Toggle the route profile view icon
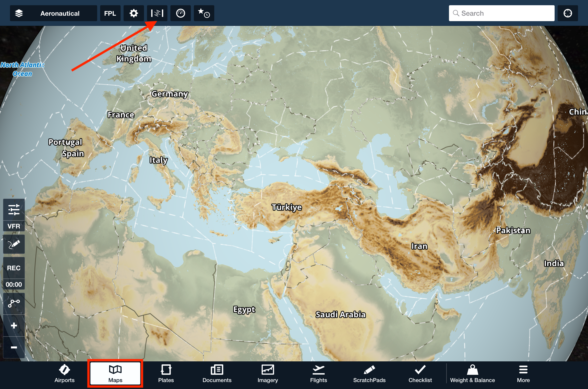588x389 pixels. click(x=157, y=13)
